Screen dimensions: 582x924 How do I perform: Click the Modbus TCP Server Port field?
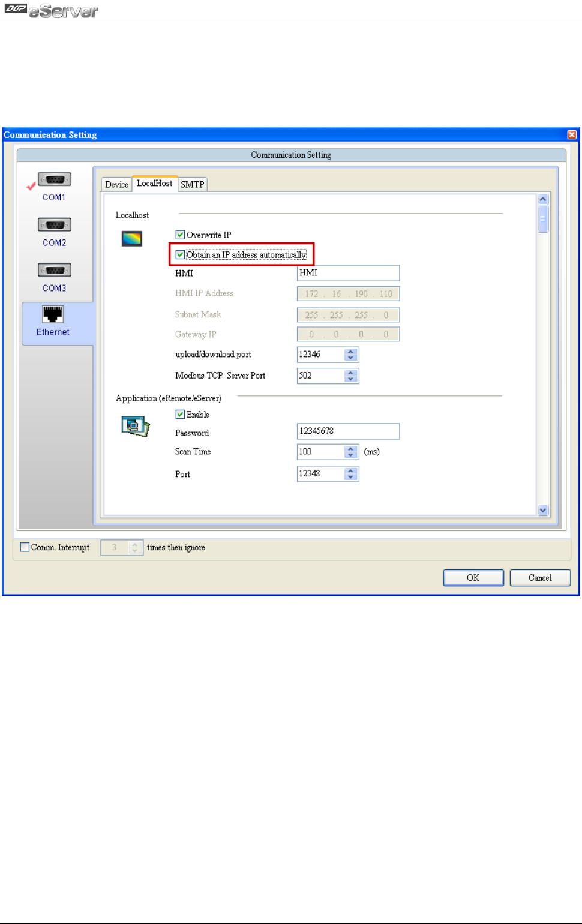(x=321, y=376)
